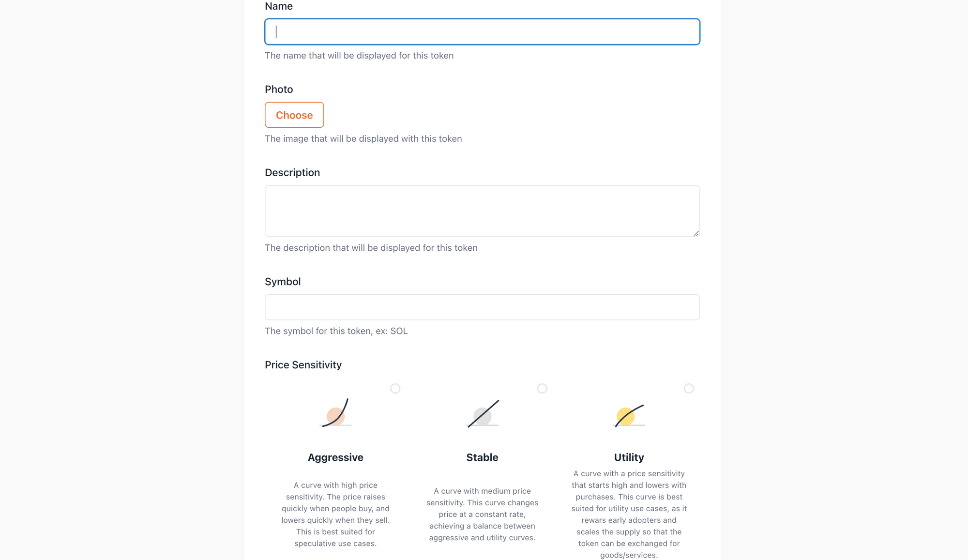Click the Aggressive curve description paragraph
The image size is (968, 560).
click(x=335, y=514)
